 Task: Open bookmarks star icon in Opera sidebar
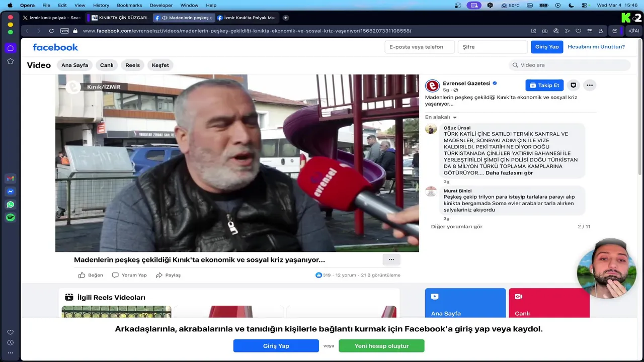click(x=10, y=61)
